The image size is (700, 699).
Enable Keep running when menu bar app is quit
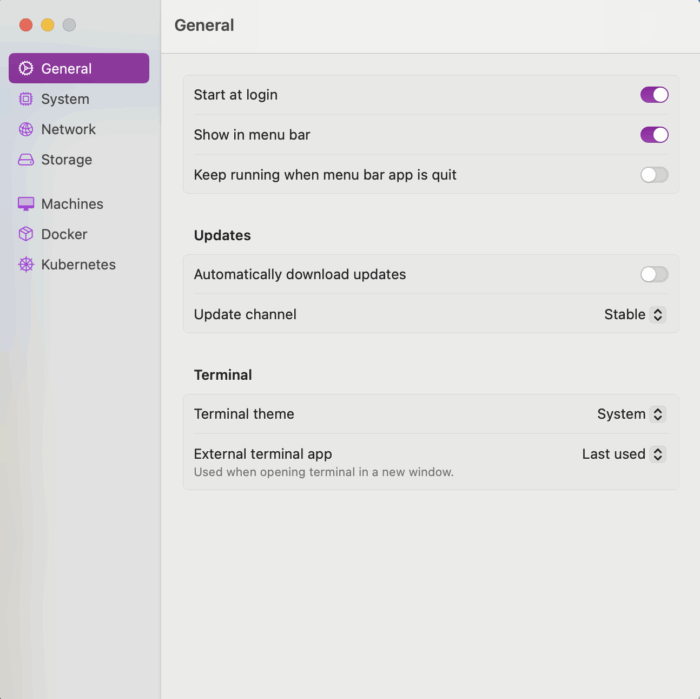click(x=654, y=175)
